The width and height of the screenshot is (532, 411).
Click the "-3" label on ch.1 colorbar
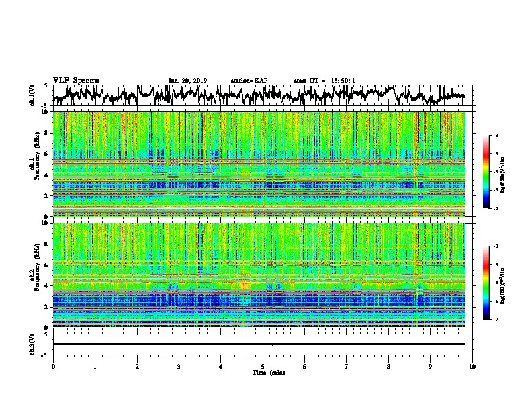(495, 136)
